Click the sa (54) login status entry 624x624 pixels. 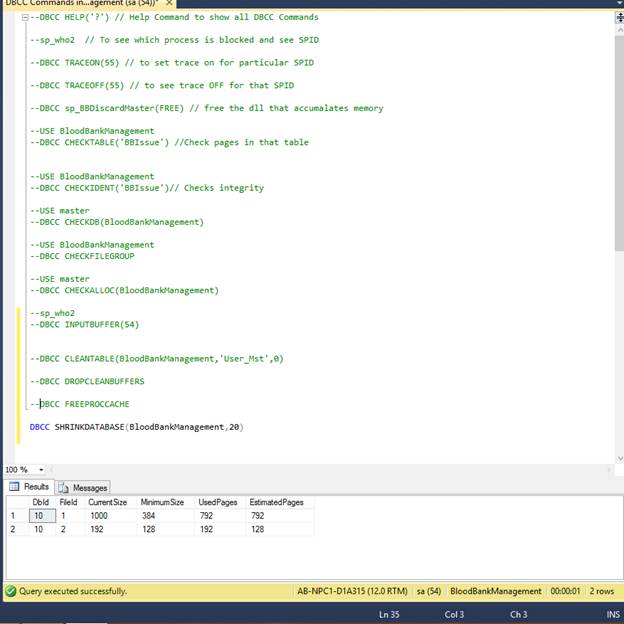[x=429, y=591]
